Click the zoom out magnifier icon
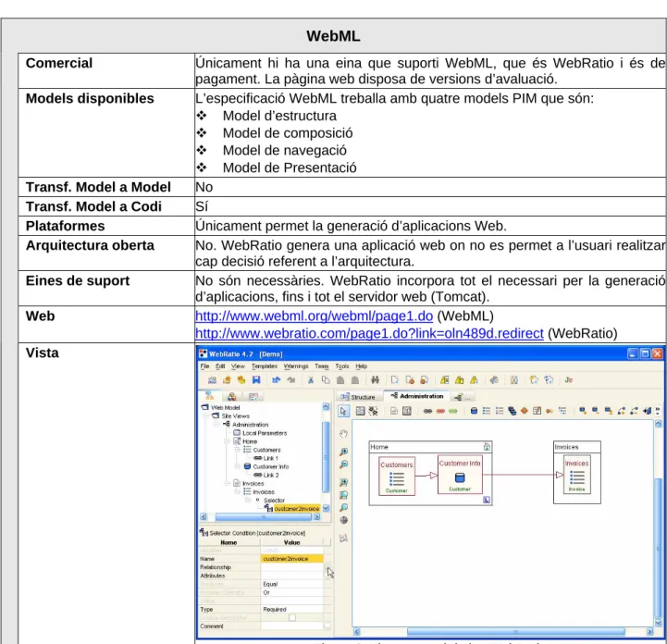 click(x=344, y=464)
